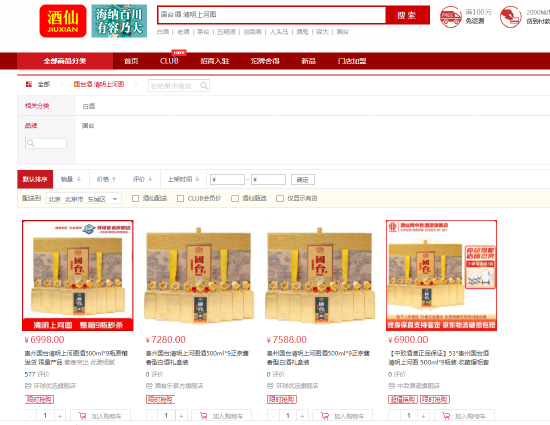Image resolution: width=550 pixels, height=425 pixels.
Task: Open the all product categories menu
Action: (x=65, y=61)
